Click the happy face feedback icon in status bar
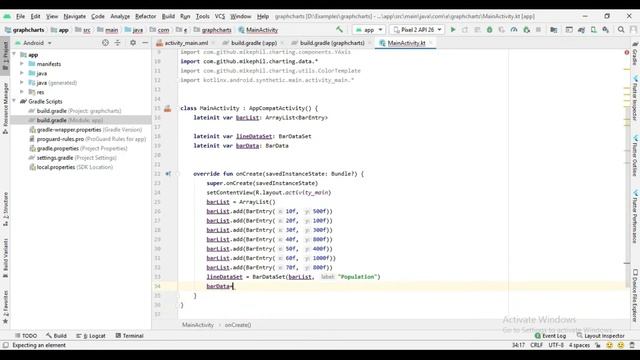 [609, 345]
